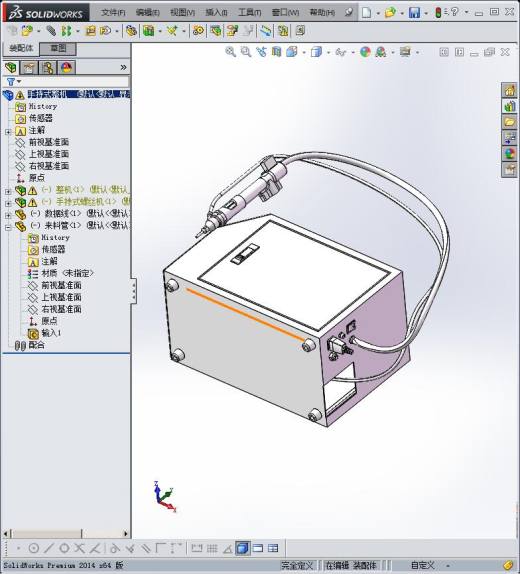Toggle the shaded 3D view button in bottom toolbar
Viewport: 520px width, 574px height.
tap(242, 548)
